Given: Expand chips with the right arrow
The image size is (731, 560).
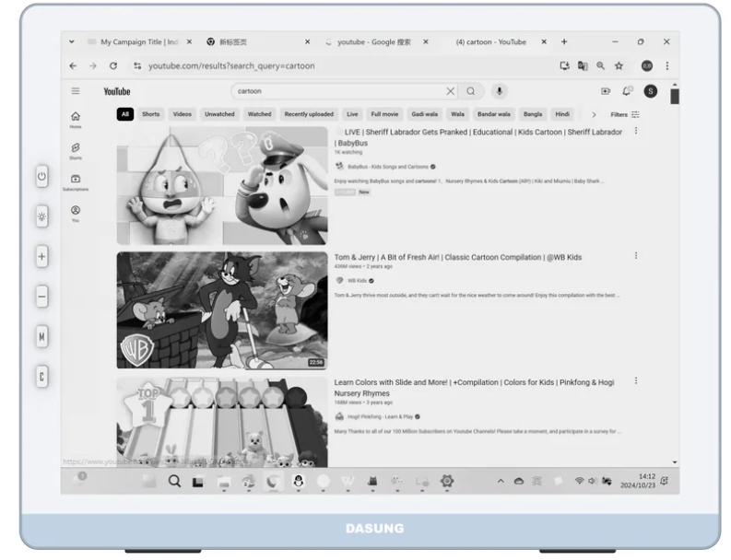Looking at the screenshot, I should coord(594,114).
